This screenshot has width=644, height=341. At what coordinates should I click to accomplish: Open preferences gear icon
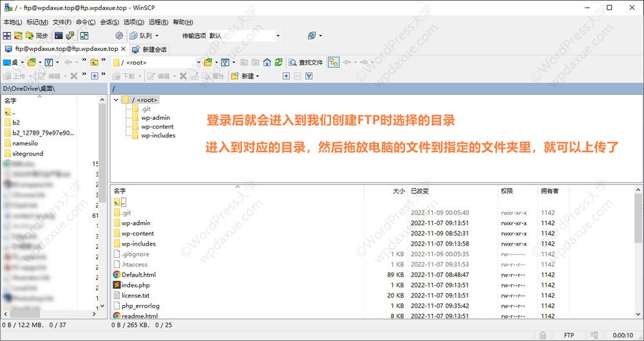(x=119, y=36)
